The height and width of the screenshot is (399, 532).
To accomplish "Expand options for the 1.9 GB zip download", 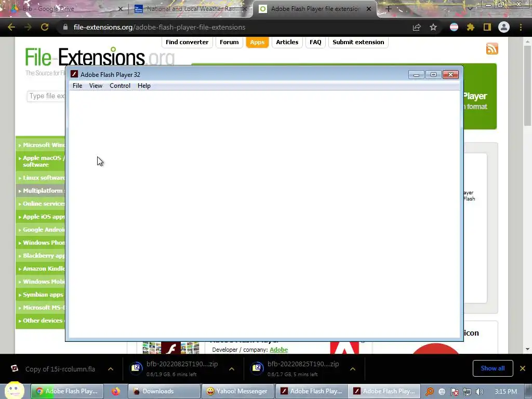I will 232,369.
